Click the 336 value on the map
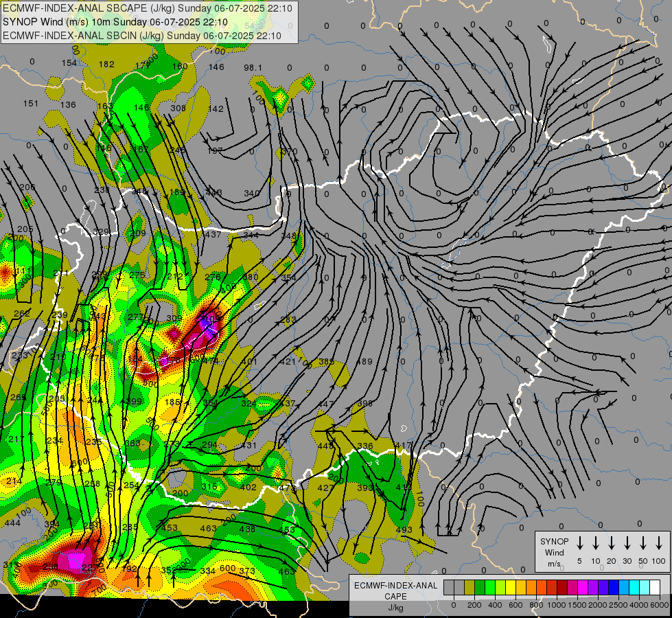Screen dimensions: 672x618 pos(365,446)
